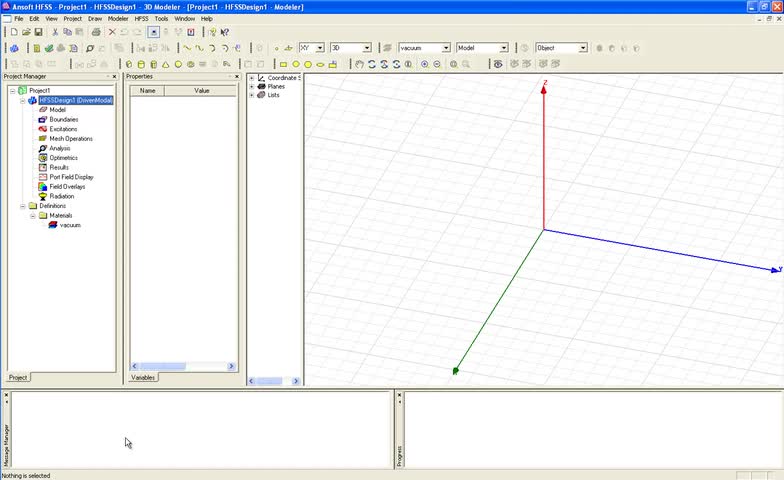The image size is (784, 480).
Task: Select Boundaries in project tree
Action: click(64, 120)
